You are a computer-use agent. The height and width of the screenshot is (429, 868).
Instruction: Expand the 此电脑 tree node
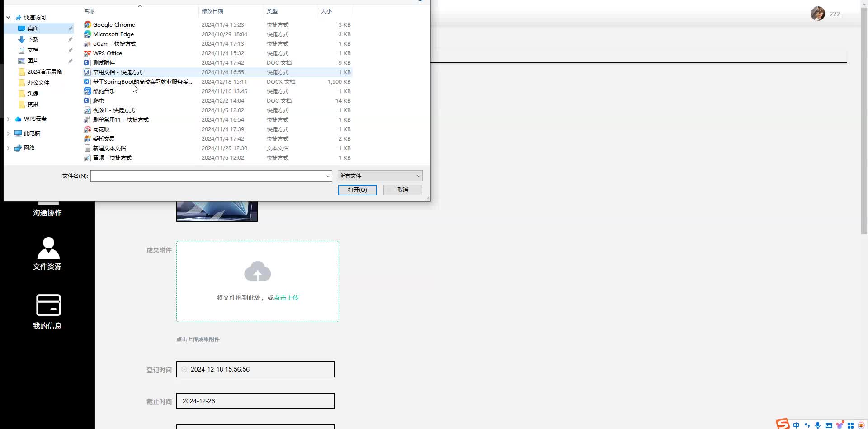(8, 133)
